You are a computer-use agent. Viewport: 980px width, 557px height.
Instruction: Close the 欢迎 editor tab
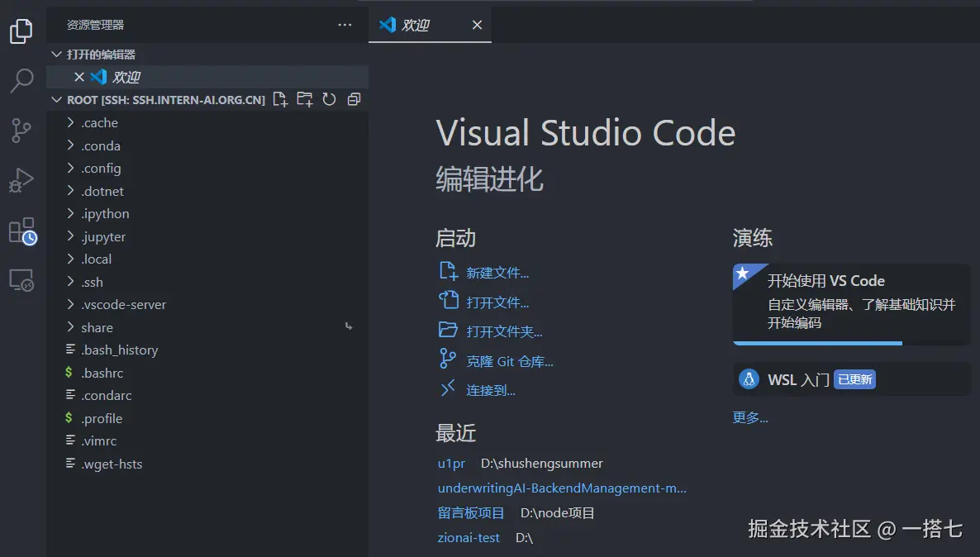point(477,25)
